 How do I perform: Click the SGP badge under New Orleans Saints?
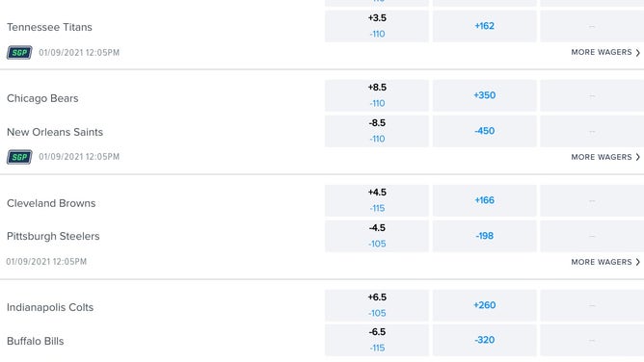coord(19,157)
